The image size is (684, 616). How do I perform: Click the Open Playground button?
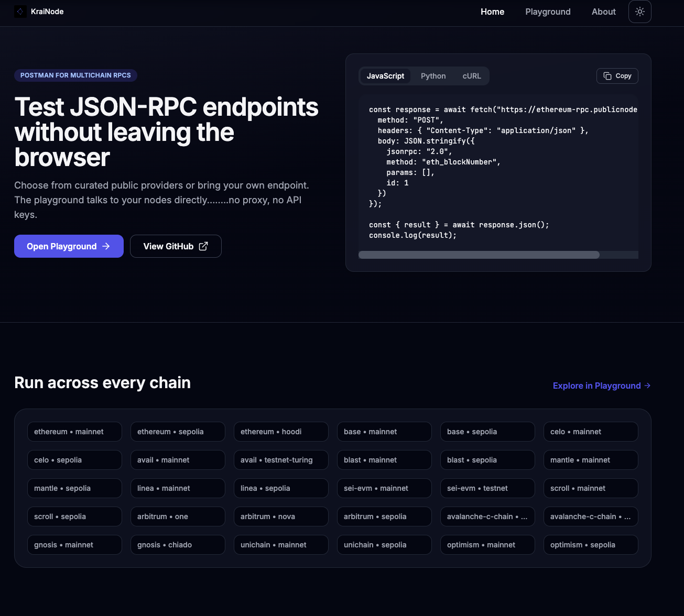(x=69, y=246)
